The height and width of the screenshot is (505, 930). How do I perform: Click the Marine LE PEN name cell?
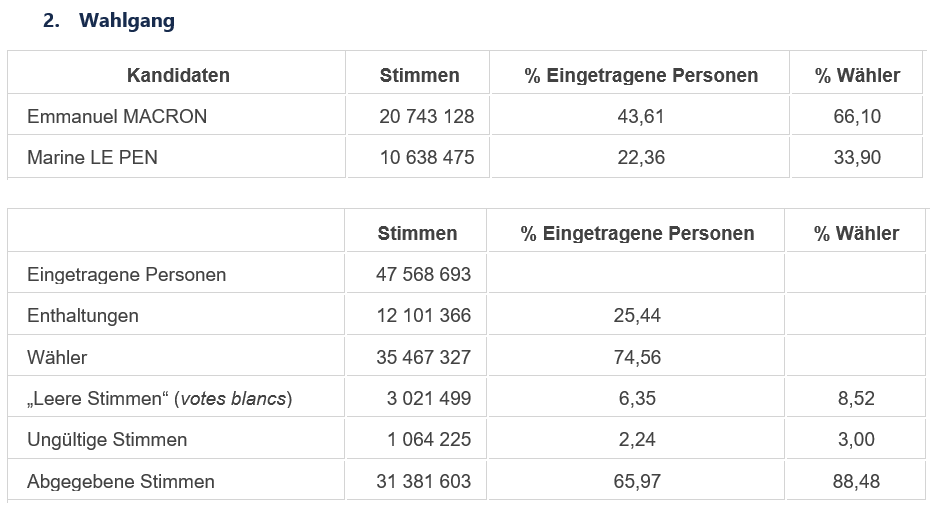pyautogui.click(x=92, y=157)
